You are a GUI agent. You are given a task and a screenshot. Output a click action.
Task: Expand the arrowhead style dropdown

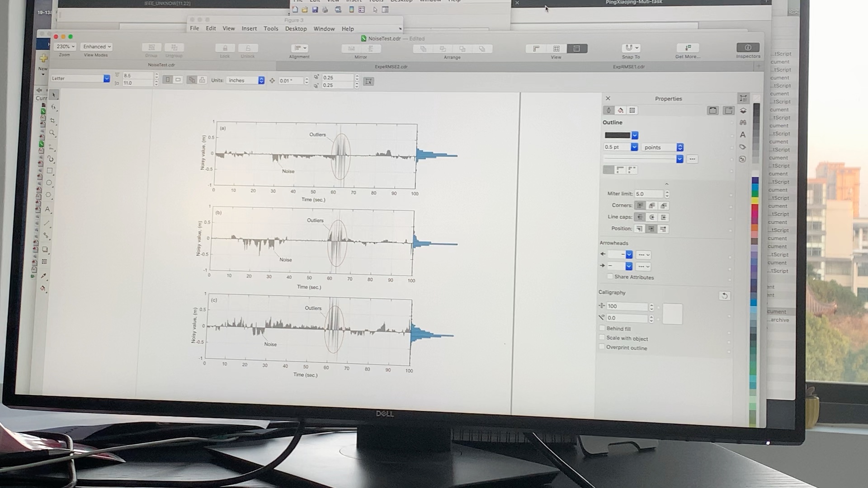tap(629, 254)
